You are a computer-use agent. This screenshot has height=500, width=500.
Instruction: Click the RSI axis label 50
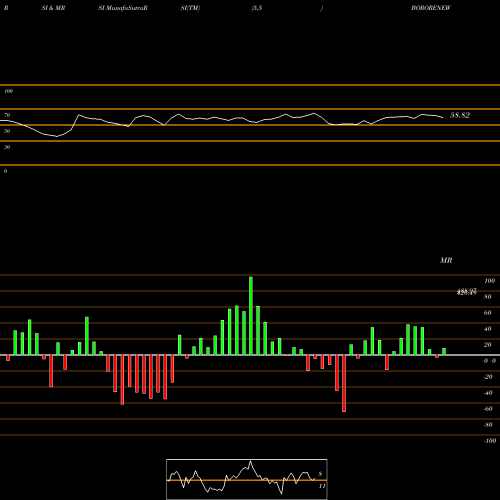tap(7, 131)
